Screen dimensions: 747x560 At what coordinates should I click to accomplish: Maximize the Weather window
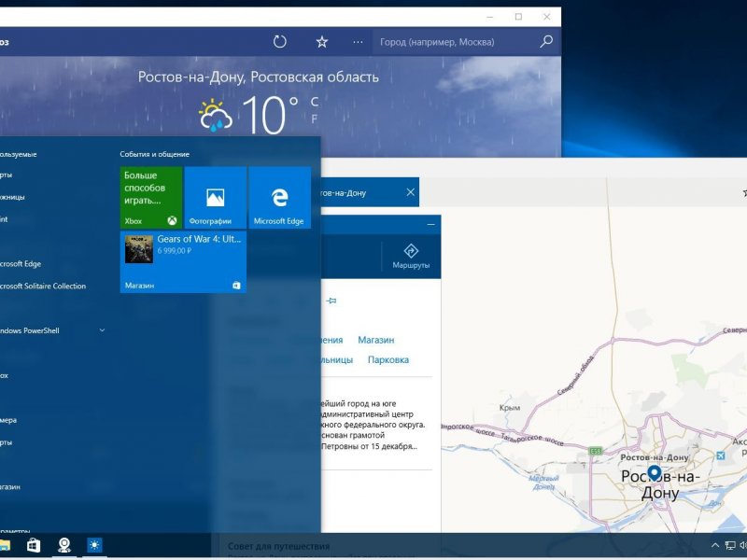pos(518,17)
